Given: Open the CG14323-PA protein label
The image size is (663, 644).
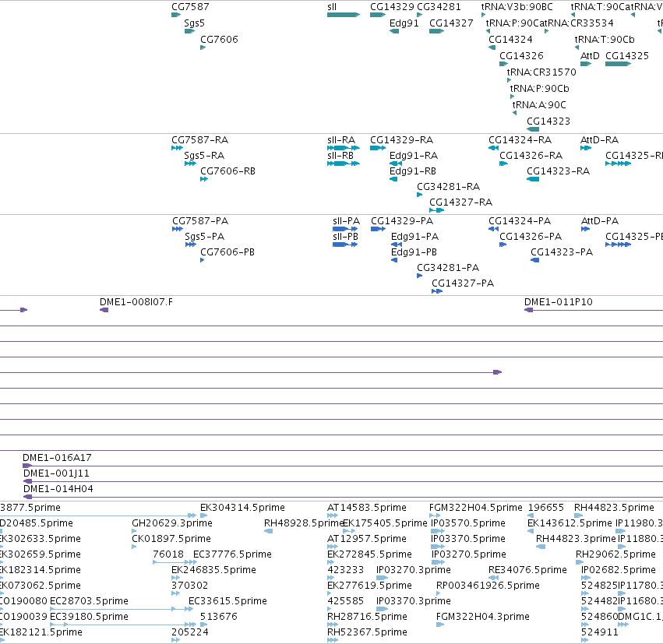Looking at the screenshot, I should point(562,252).
